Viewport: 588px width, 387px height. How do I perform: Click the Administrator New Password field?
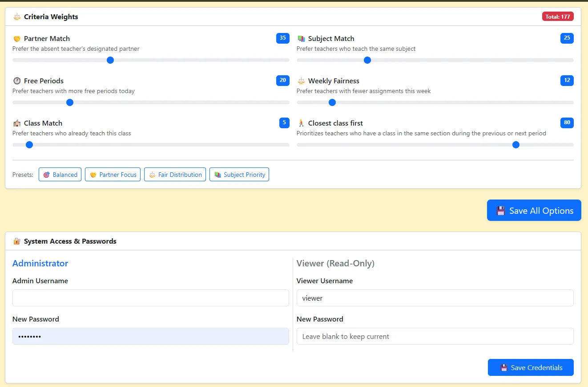point(151,336)
